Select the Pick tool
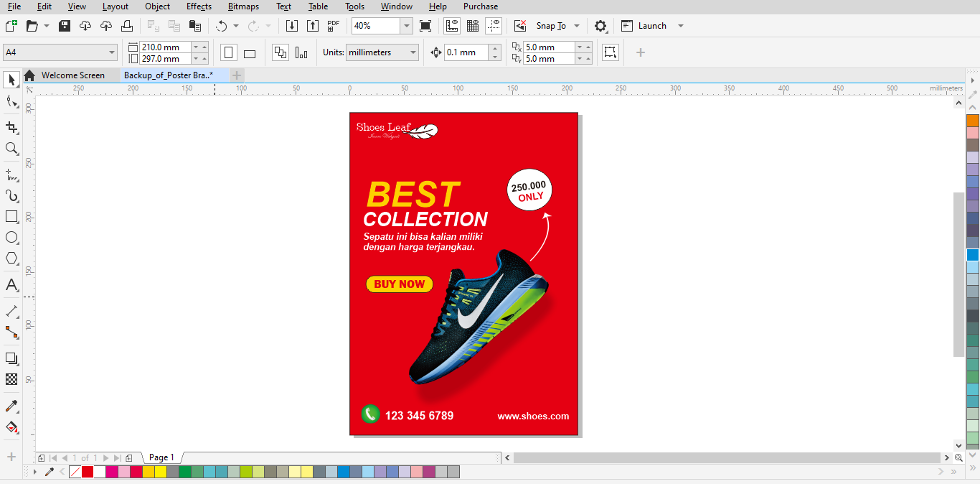Image resolution: width=980 pixels, height=484 pixels. point(11,80)
